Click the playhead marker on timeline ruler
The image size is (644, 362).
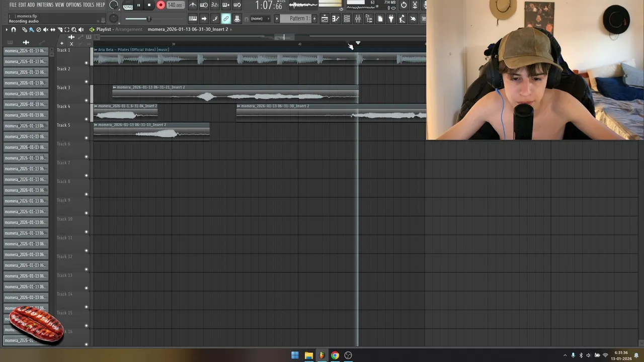(358, 43)
